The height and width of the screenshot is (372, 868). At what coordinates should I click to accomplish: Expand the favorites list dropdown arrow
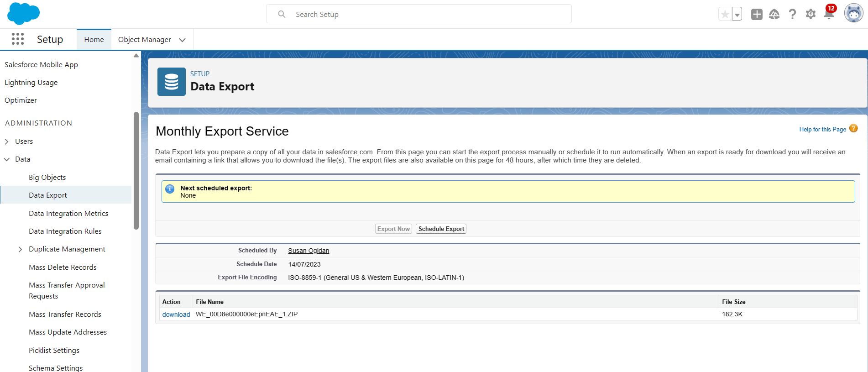[x=737, y=14]
